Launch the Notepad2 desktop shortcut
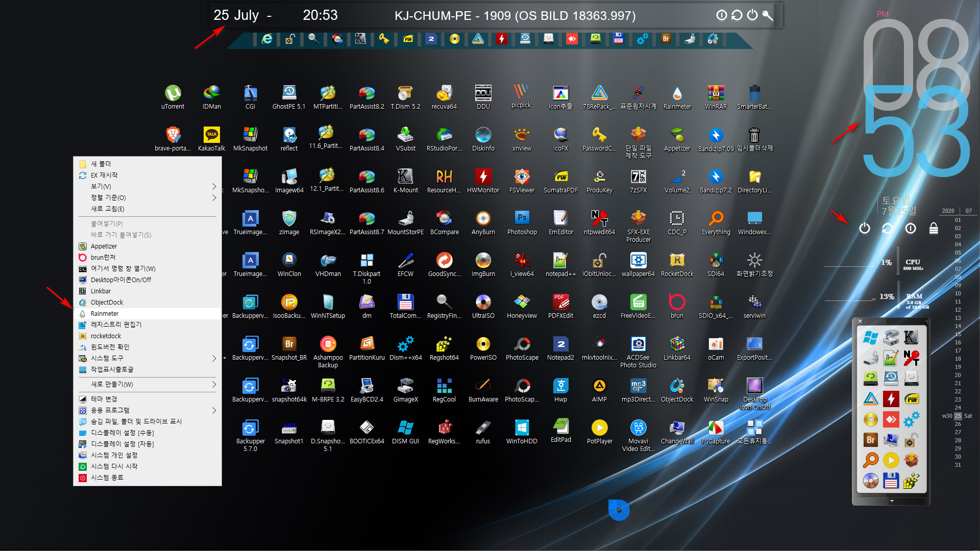This screenshot has height=551, width=980. [x=560, y=348]
